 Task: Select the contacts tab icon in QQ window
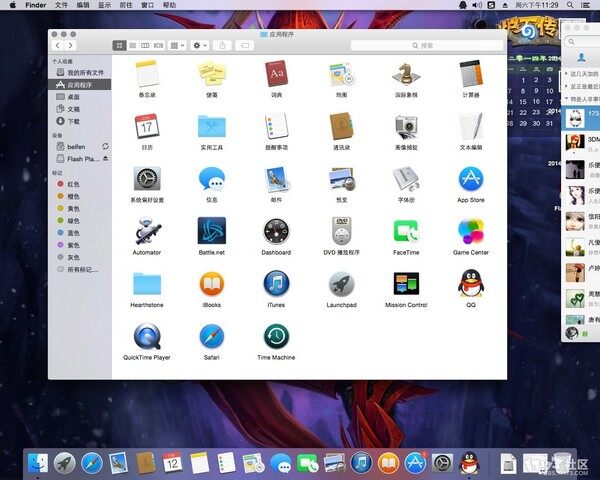pyautogui.click(x=581, y=57)
